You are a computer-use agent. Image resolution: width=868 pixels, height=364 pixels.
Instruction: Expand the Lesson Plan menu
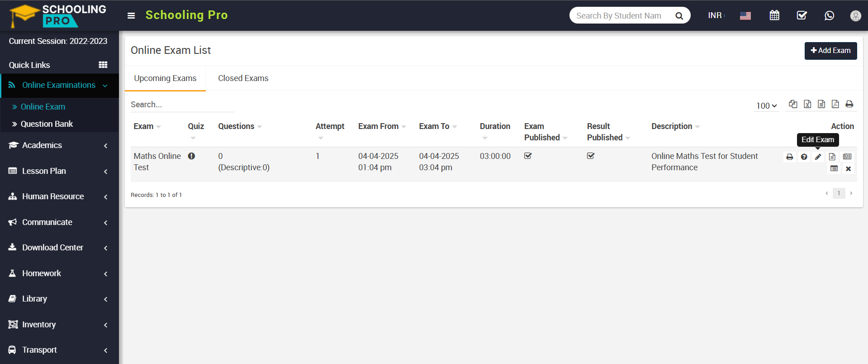tap(59, 171)
